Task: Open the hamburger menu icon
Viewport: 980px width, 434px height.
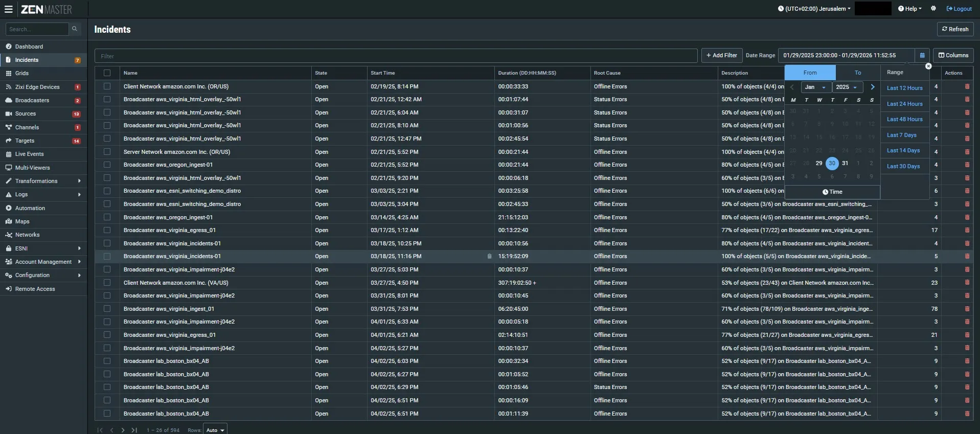Action: pos(8,9)
